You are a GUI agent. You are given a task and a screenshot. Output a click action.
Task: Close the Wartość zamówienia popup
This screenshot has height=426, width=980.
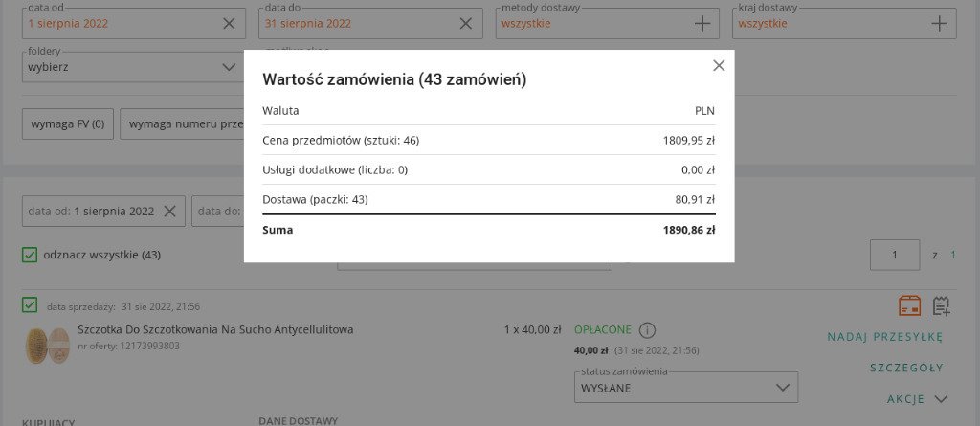point(719,65)
